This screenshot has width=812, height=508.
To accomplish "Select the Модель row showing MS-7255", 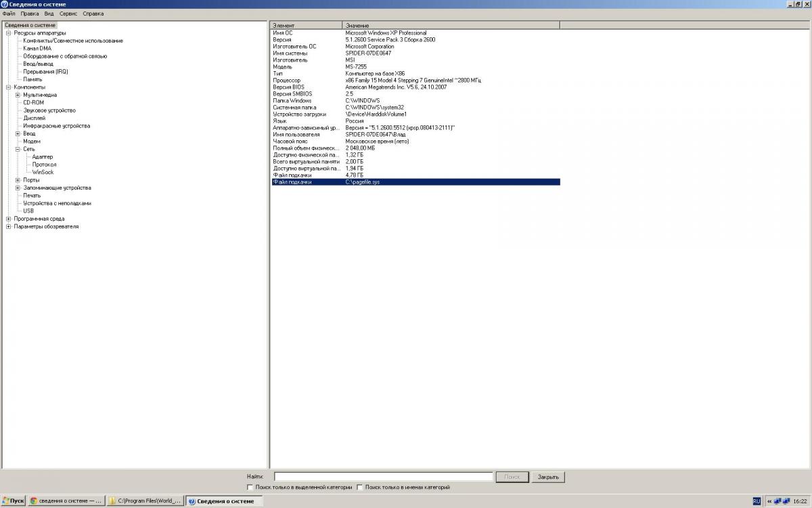I will 415,67.
